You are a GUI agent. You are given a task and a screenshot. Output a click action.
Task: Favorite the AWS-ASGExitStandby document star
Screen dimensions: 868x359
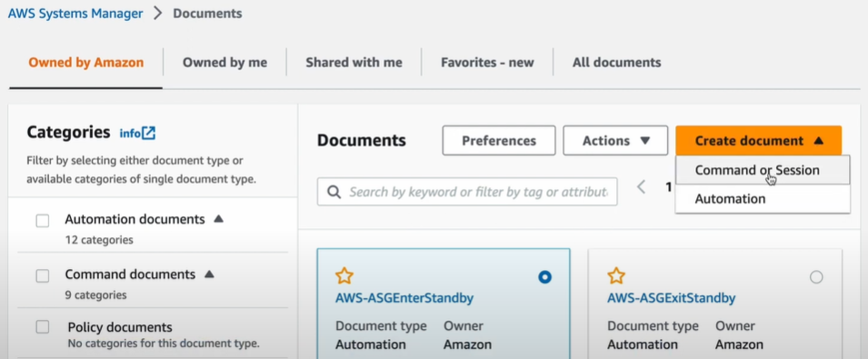(x=616, y=275)
